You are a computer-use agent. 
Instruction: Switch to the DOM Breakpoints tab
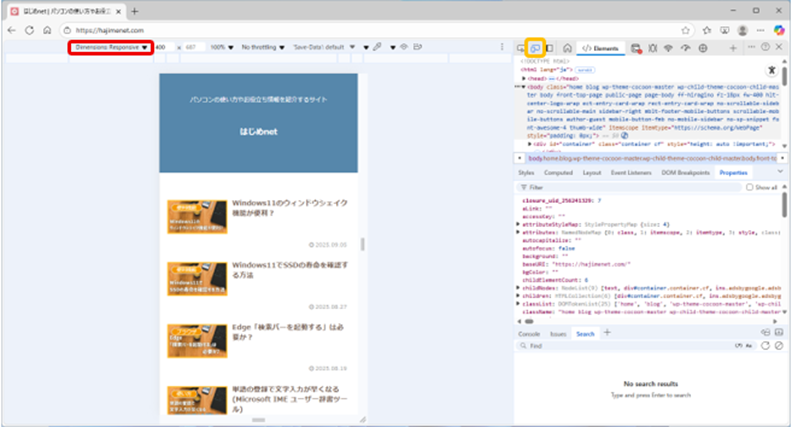pyautogui.click(x=685, y=173)
